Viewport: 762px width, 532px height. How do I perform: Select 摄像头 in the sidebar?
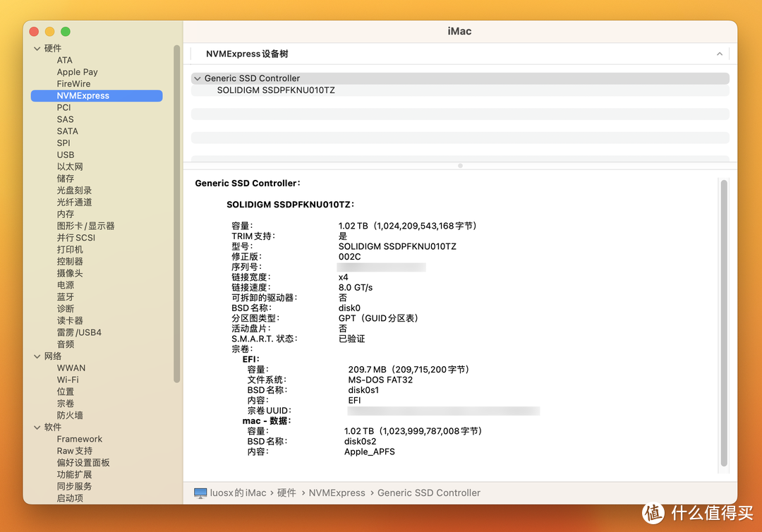click(x=69, y=274)
